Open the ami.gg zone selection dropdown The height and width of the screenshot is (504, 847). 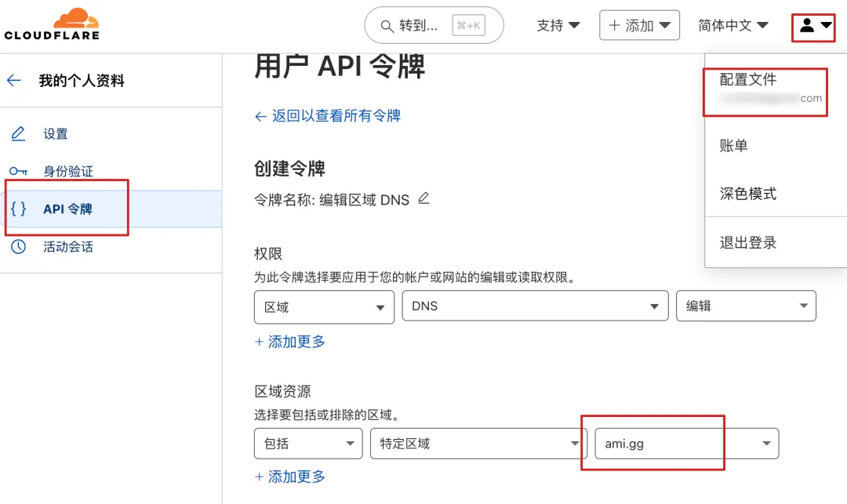687,444
